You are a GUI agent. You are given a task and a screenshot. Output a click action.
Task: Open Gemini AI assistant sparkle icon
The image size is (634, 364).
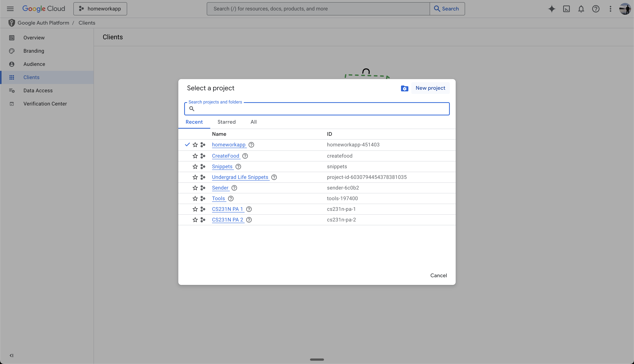[552, 9]
